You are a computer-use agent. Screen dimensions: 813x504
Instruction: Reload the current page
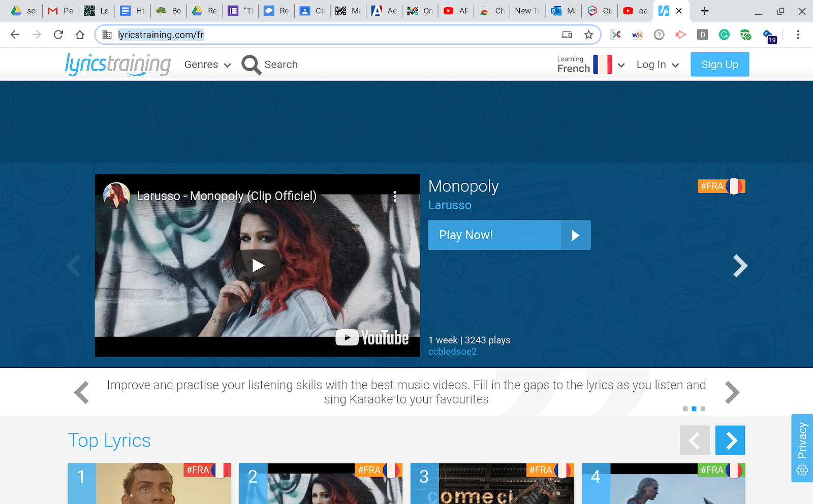tap(58, 35)
